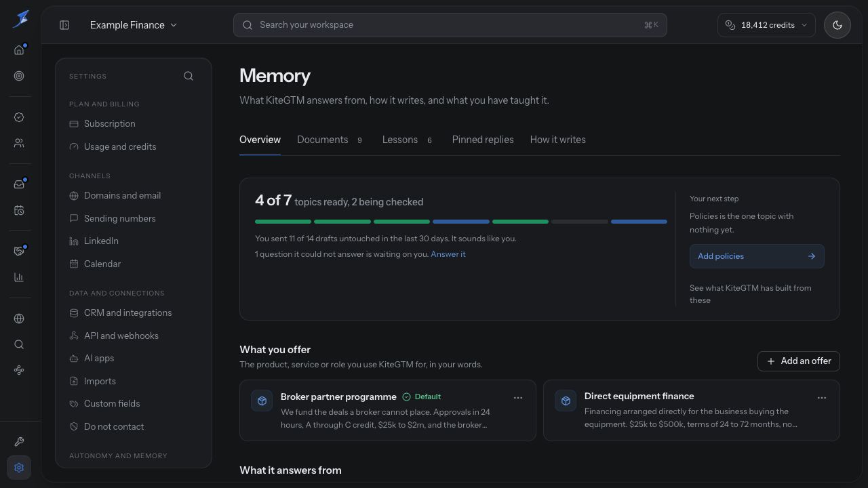Open the How it writes tab
This screenshot has width=868, height=488.
(558, 140)
